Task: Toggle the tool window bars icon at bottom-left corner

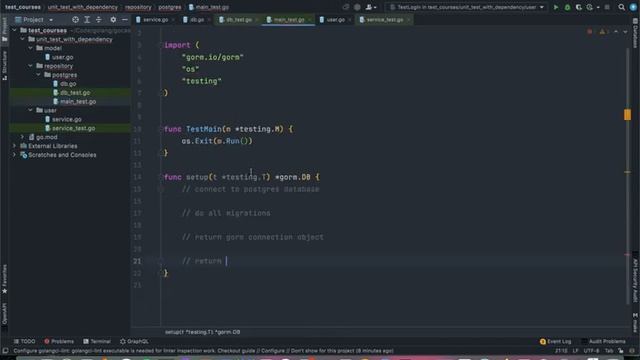Action: click(x=5, y=351)
